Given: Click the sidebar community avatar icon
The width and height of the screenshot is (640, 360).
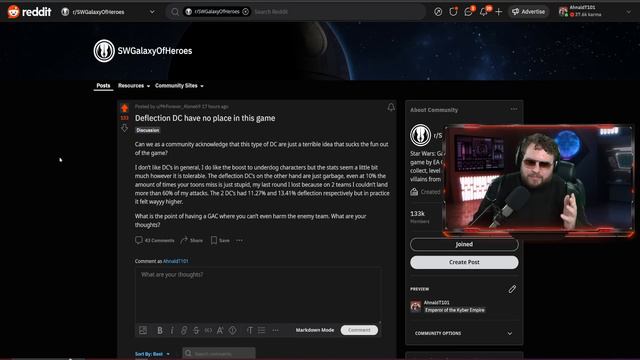Looking at the screenshot, I should pos(420,135).
